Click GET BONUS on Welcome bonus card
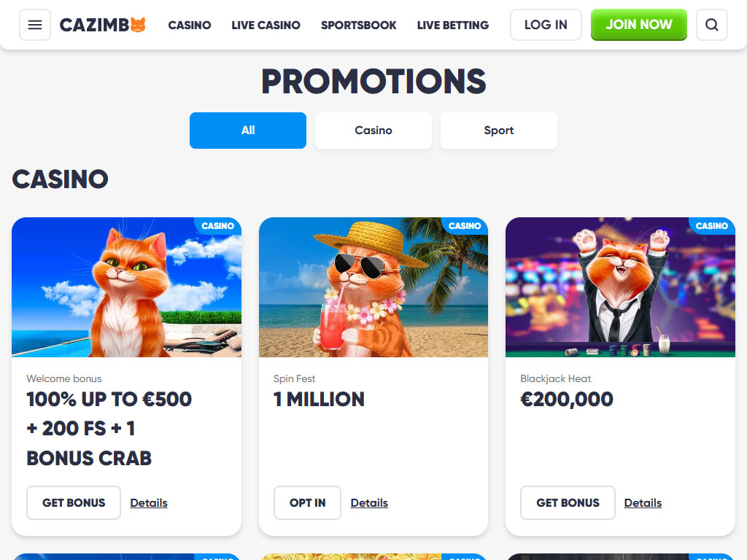747x560 pixels. pos(74,503)
